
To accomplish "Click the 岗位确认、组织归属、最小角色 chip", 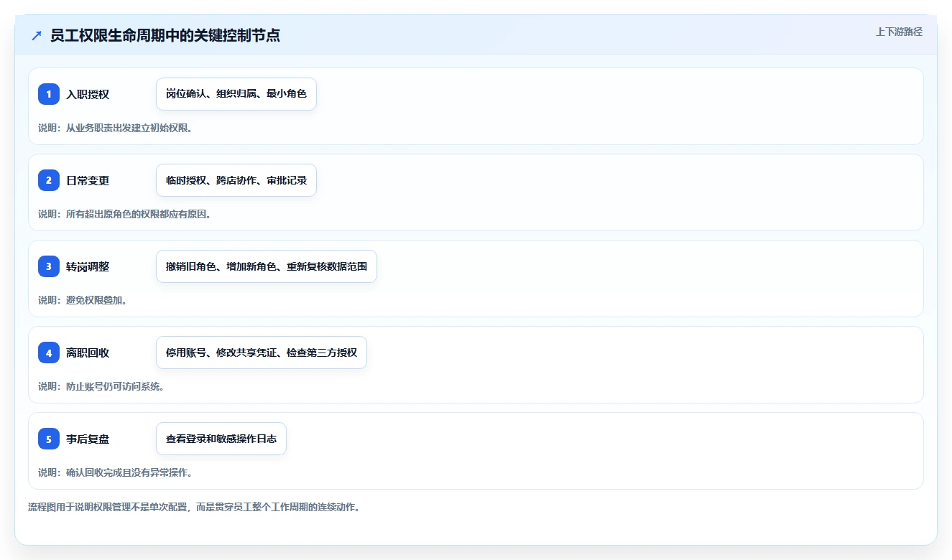I will click(x=236, y=94).
